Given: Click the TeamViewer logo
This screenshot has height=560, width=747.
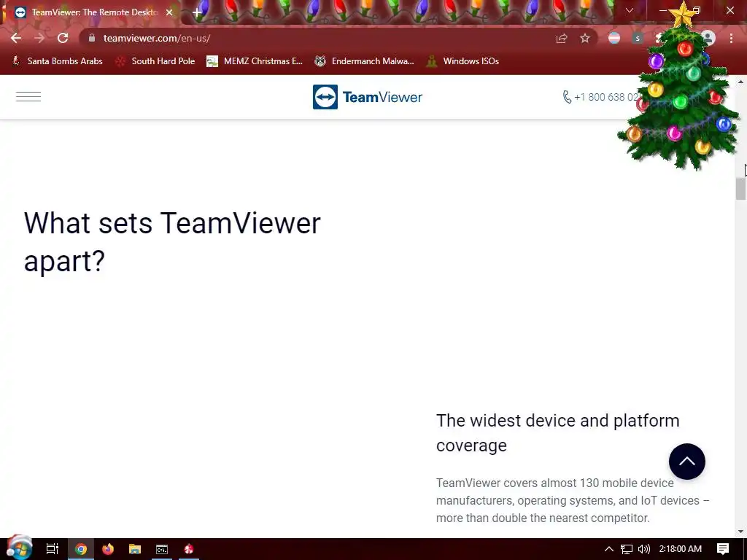Looking at the screenshot, I should click(368, 97).
